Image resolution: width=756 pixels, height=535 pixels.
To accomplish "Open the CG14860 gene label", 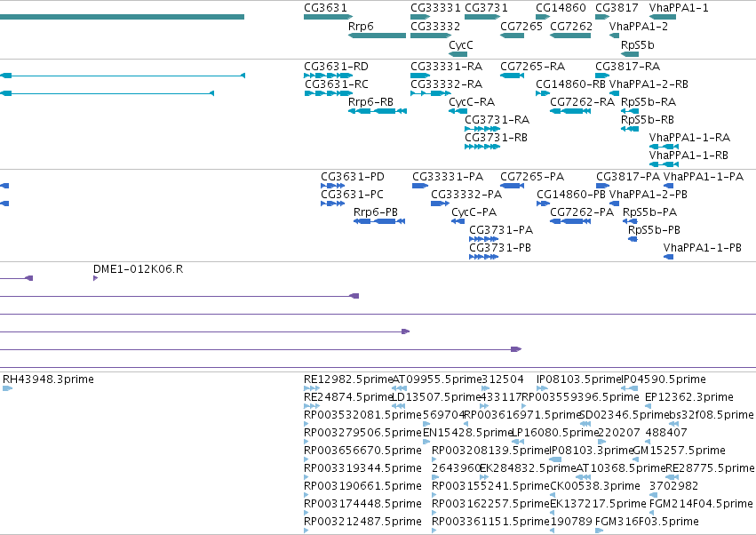I will (561, 8).
